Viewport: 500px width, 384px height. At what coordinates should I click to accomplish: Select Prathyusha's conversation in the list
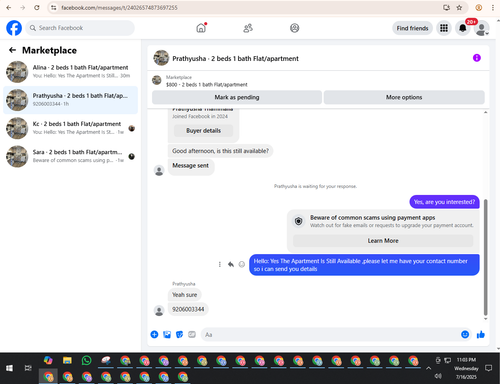pos(70,100)
